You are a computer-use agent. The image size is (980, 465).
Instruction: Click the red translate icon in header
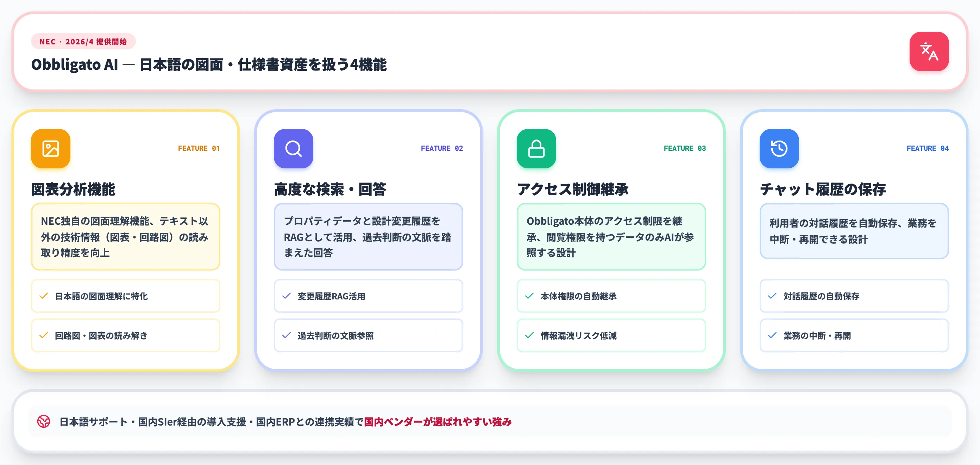pos(929,51)
